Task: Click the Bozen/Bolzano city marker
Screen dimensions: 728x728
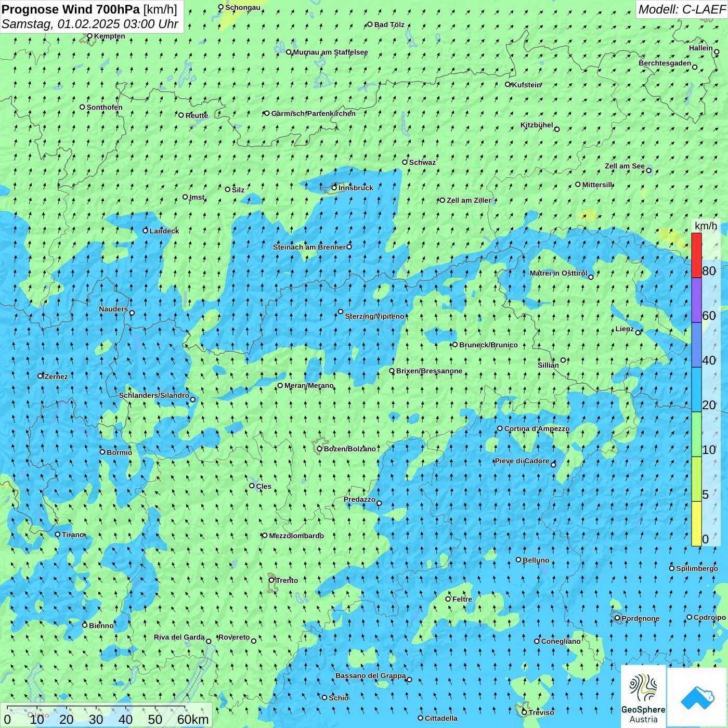Action: (x=319, y=449)
